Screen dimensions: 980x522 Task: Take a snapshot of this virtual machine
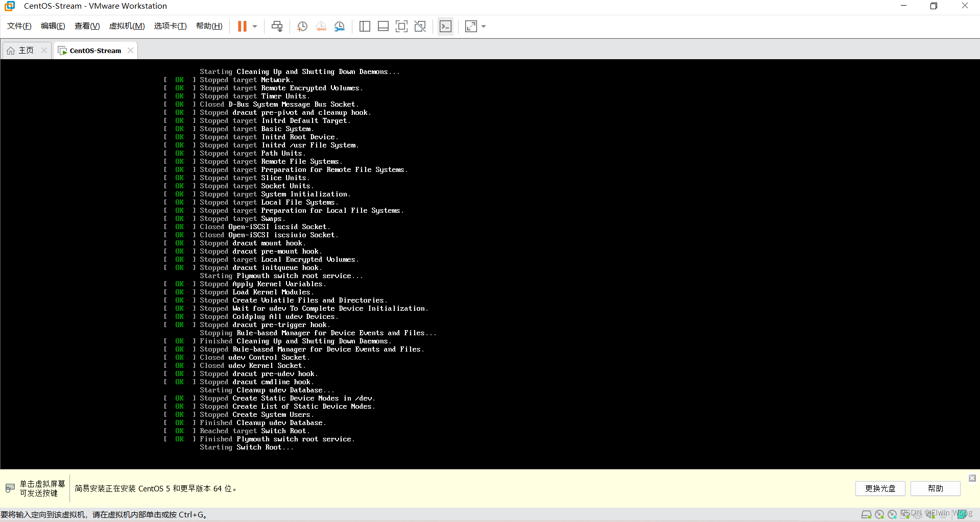tap(302, 26)
